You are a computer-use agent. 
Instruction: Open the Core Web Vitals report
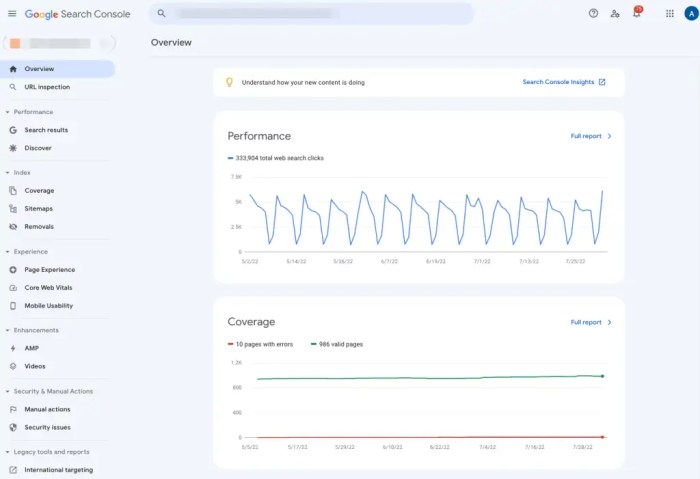(x=48, y=287)
